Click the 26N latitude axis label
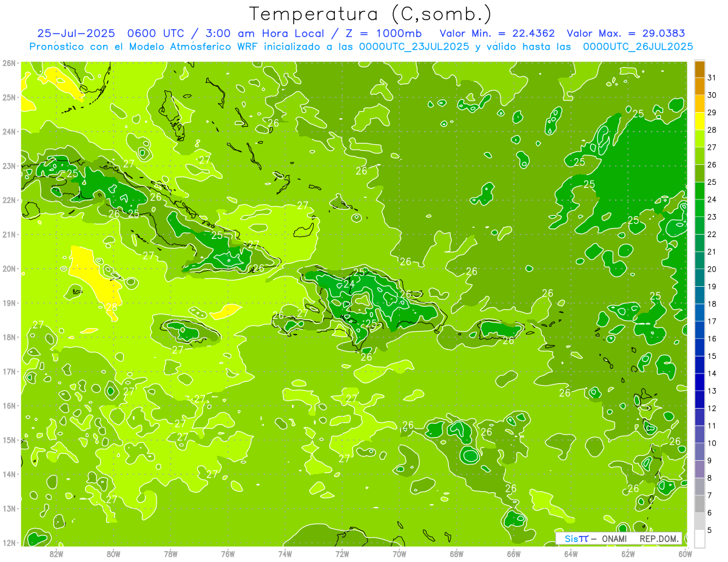This screenshot has width=728, height=562. pos(8,63)
